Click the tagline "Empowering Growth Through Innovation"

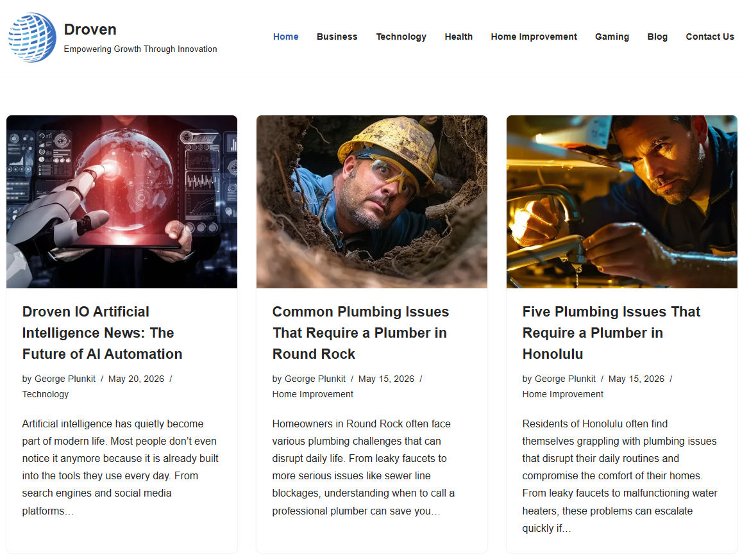click(x=140, y=49)
